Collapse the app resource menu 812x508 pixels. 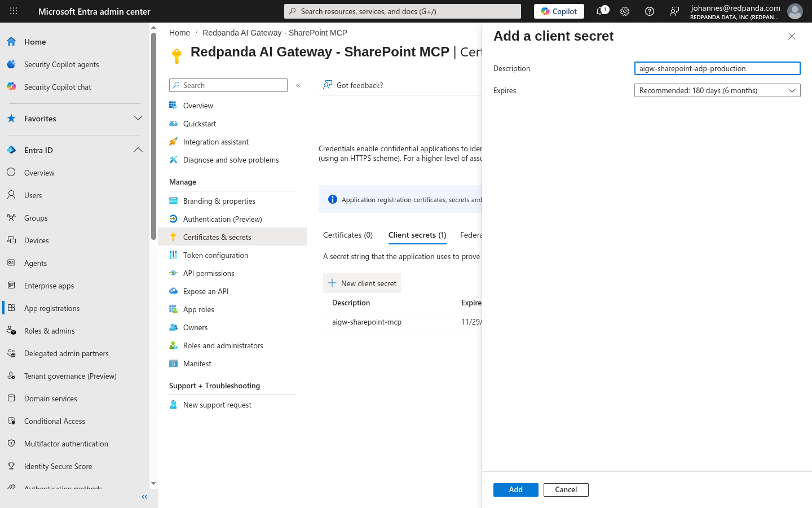pyautogui.click(x=298, y=85)
